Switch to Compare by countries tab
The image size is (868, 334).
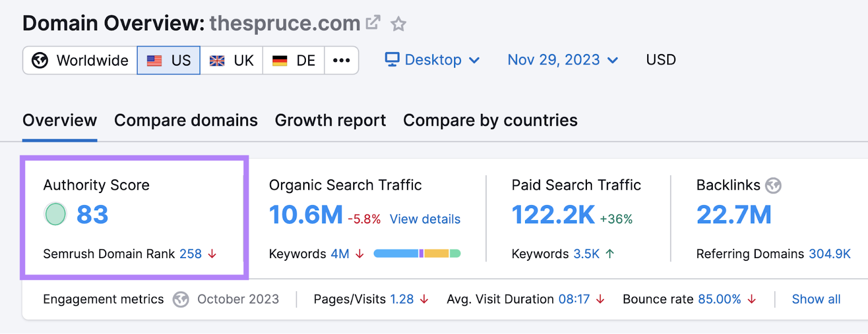coord(490,120)
